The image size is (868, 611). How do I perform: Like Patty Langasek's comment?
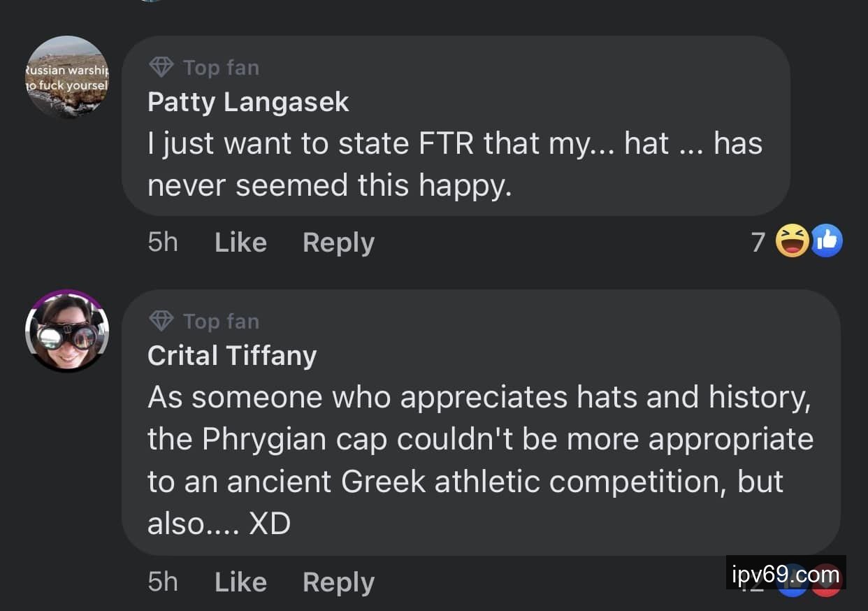coord(240,243)
